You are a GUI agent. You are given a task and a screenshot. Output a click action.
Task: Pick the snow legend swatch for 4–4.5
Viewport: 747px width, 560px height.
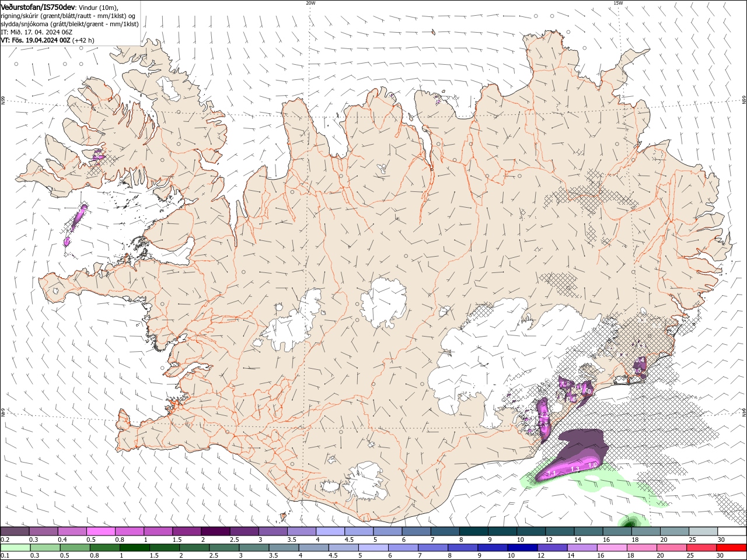(x=329, y=531)
